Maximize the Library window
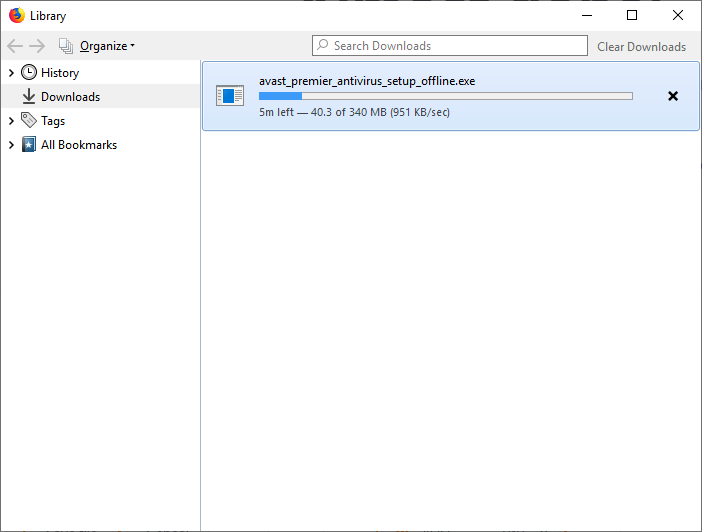 [632, 15]
